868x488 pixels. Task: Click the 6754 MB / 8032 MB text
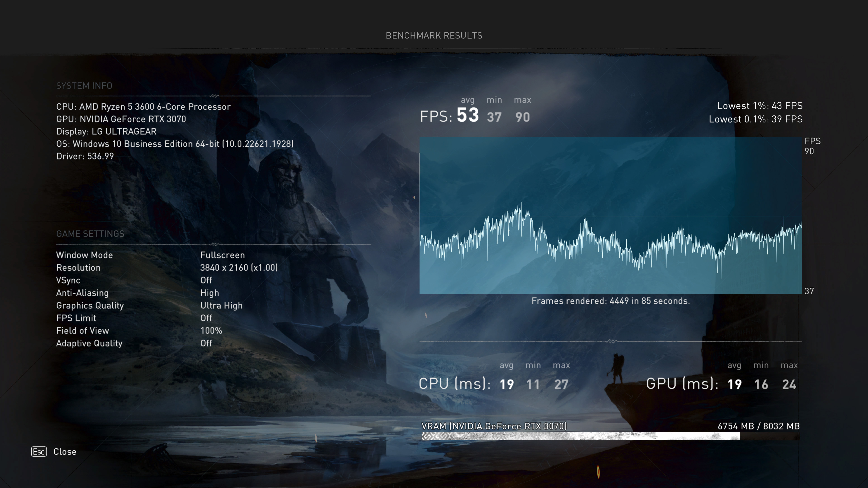(x=759, y=426)
